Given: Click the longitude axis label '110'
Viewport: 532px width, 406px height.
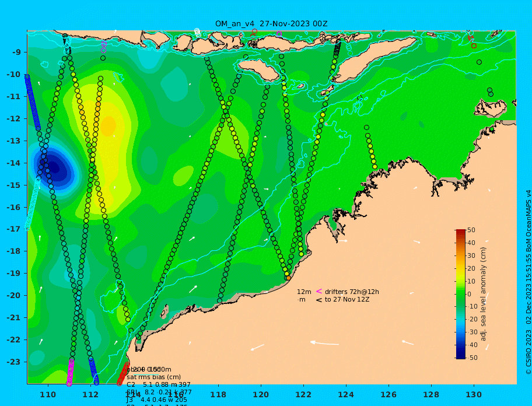Looking at the screenshot, I should click(48, 395).
